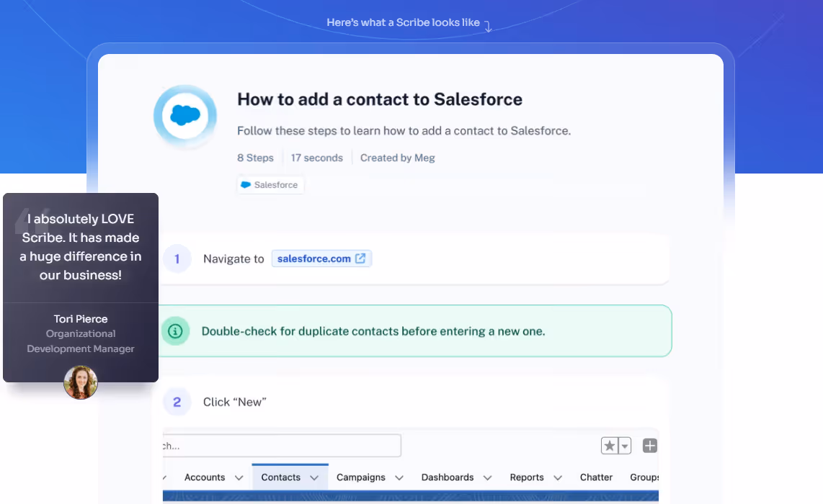Select the Accounts tab
This screenshot has height=504, width=823.
205,477
